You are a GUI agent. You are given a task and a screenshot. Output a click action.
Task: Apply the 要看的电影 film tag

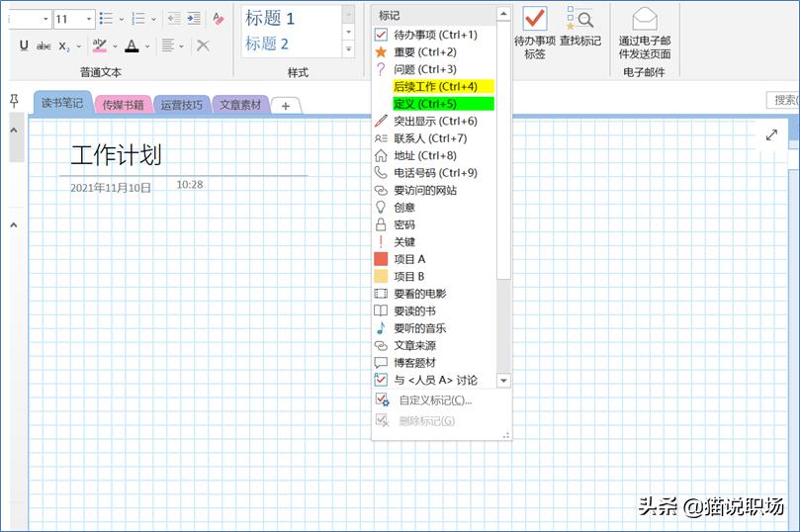point(434,294)
